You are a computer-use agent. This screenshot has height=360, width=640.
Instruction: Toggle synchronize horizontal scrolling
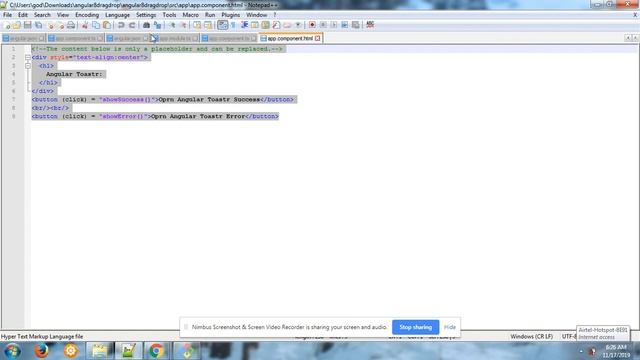tap(208, 25)
